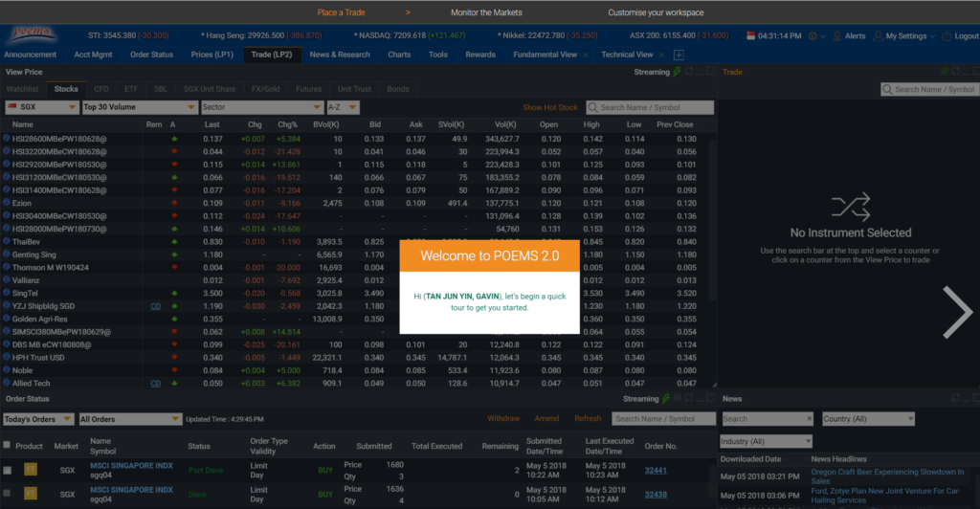Open the Top 30 Volume dropdown
980x509 pixels.
click(x=140, y=107)
